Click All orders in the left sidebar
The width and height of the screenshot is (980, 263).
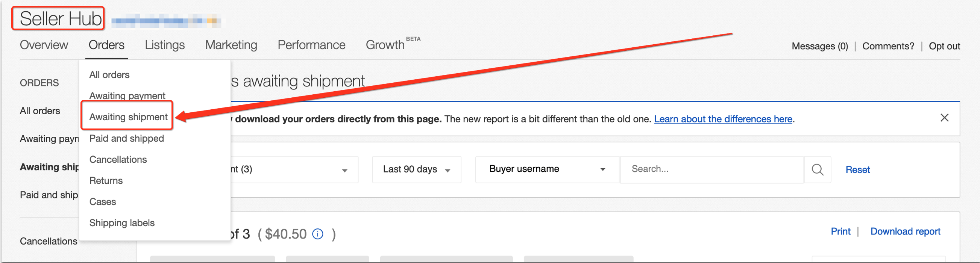pos(40,111)
